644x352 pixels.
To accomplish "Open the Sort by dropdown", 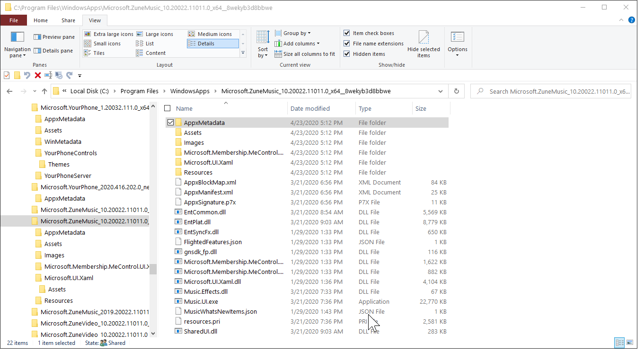I will pos(263,44).
